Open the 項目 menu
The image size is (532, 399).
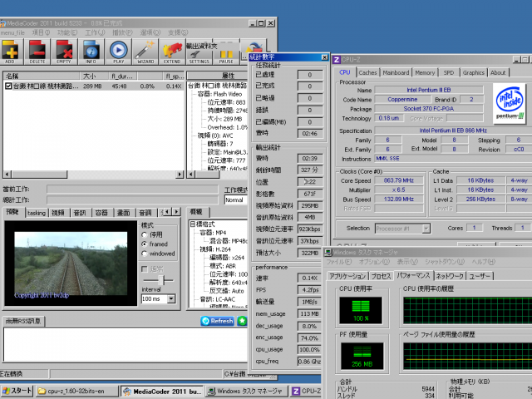(x=41, y=32)
